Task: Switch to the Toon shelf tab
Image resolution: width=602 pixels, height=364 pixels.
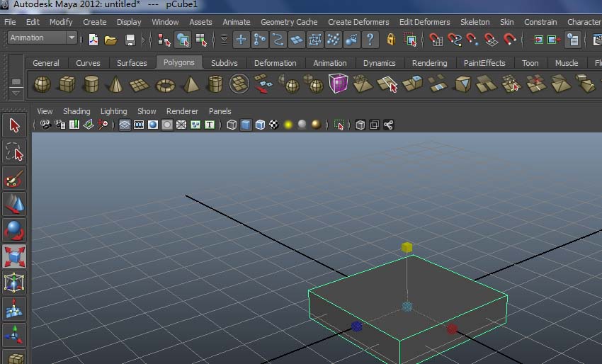Action: (x=530, y=63)
